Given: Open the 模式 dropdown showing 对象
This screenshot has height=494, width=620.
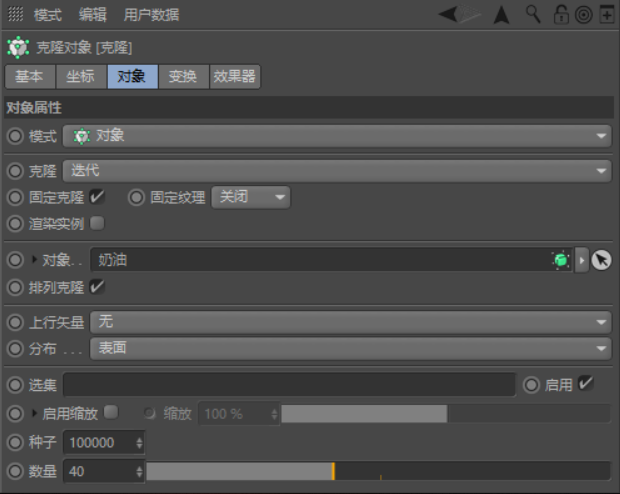Looking at the screenshot, I should point(337,136).
